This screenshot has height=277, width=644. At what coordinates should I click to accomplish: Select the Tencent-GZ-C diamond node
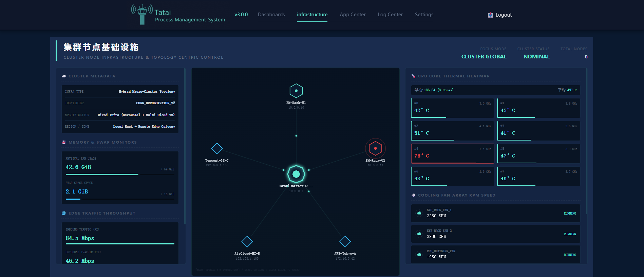tap(217, 148)
